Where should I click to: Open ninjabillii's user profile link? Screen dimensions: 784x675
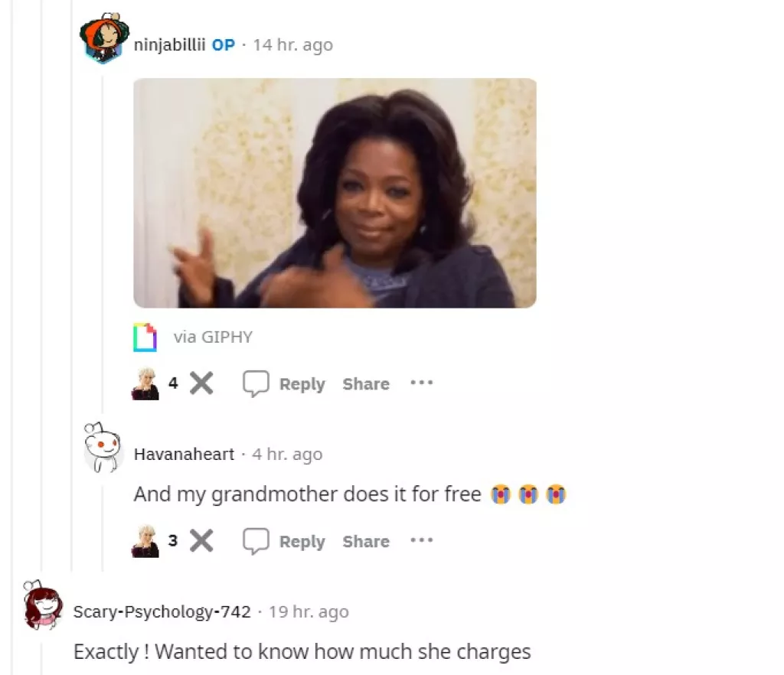[x=169, y=44]
